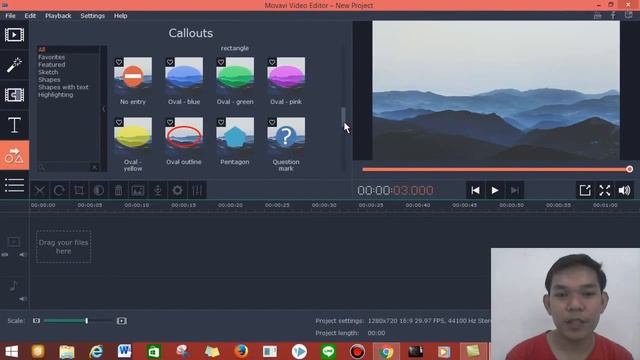Select the Sketch category
This screenshot has width=640, height=360.
(x=48, y=72)
